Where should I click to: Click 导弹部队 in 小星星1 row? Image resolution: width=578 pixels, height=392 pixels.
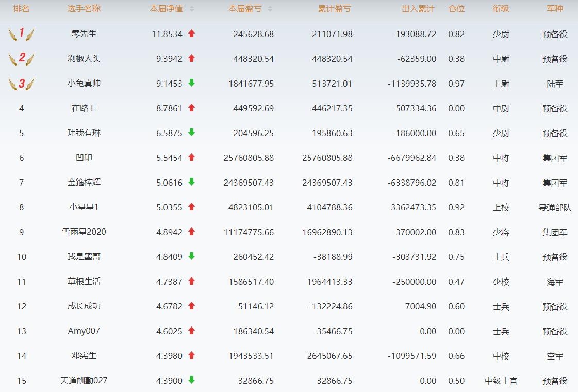[x=555, y=207]
